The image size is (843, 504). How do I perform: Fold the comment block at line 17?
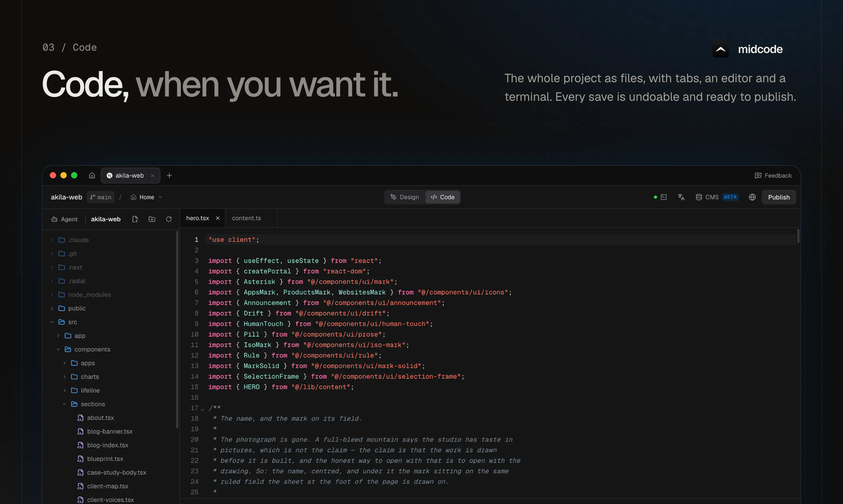pos(202,409)
